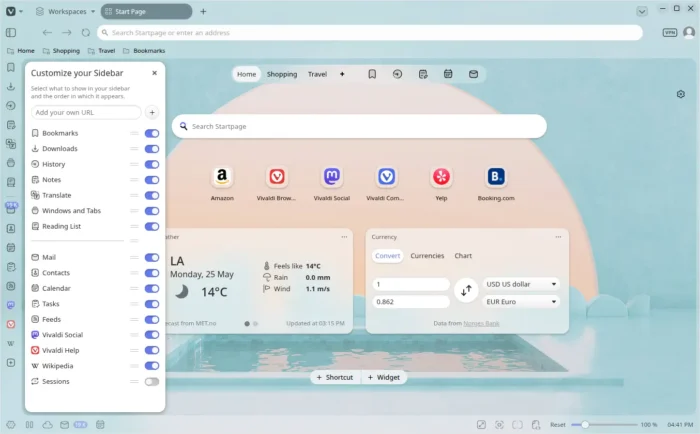Image resolution: width=700 pixels, height=434 pixels.
Task: Switch to the Travel speed dial group
Action: click(317, 74)
